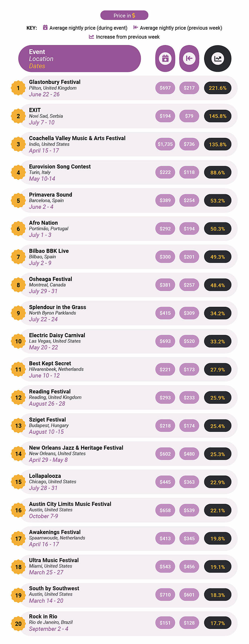Click the number 10 rank badge
249x644 pixels.
[18, 341]
